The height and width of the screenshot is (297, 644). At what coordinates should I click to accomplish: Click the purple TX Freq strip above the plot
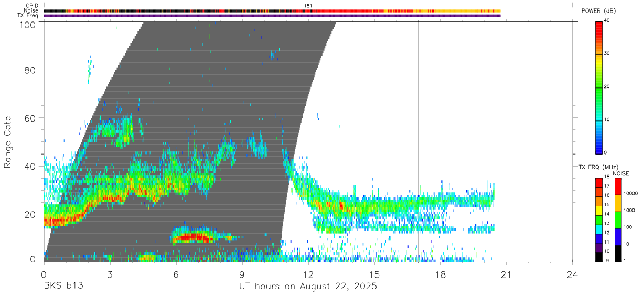pyautogui.click(x=272, y=16)
